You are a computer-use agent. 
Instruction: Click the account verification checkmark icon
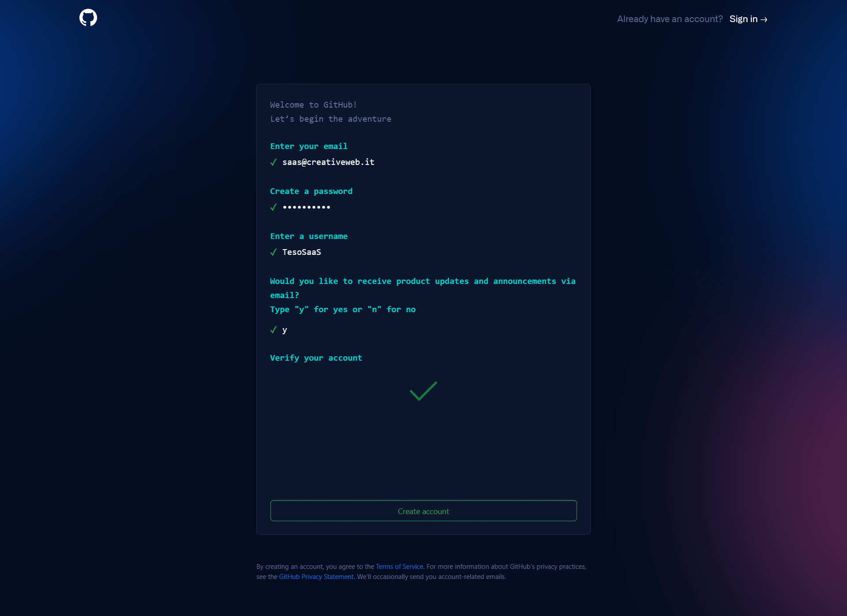click(x=423, y=391)
